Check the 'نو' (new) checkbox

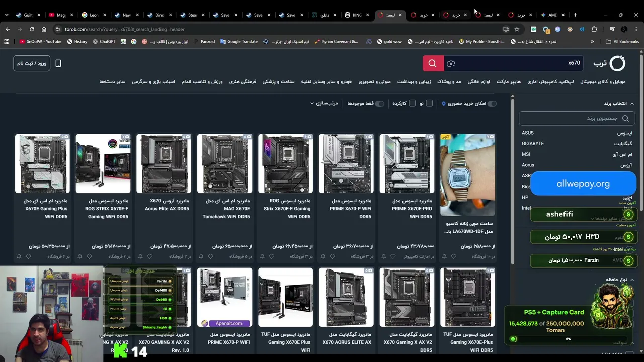429,103
